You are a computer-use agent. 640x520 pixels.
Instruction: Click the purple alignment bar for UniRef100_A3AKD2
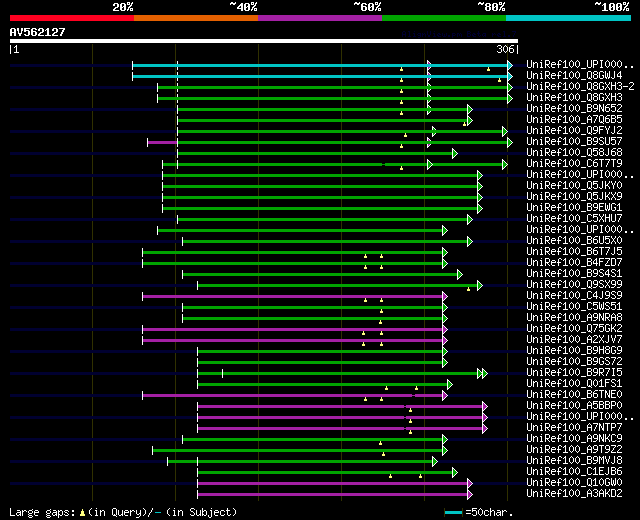click(x=333, y=495)
